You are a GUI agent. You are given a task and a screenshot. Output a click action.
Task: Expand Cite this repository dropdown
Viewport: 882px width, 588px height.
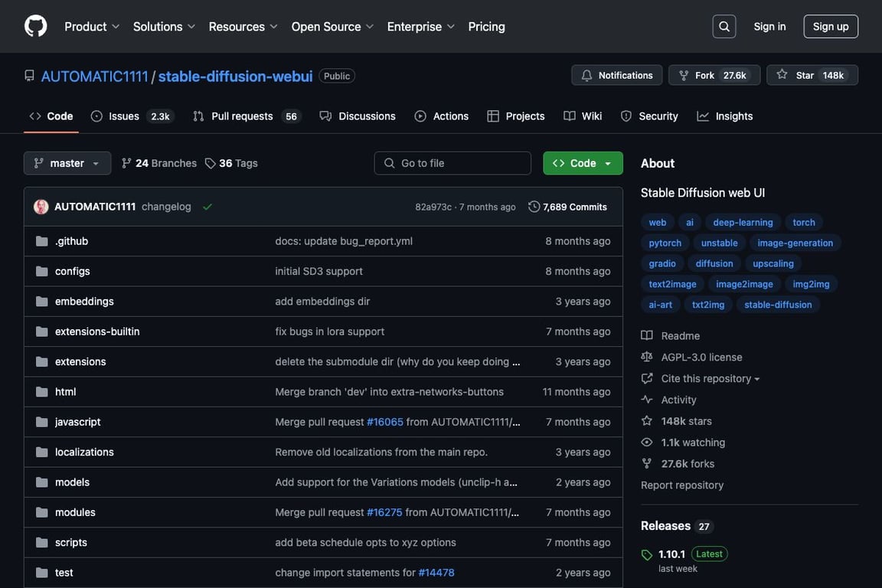[710, 379]
